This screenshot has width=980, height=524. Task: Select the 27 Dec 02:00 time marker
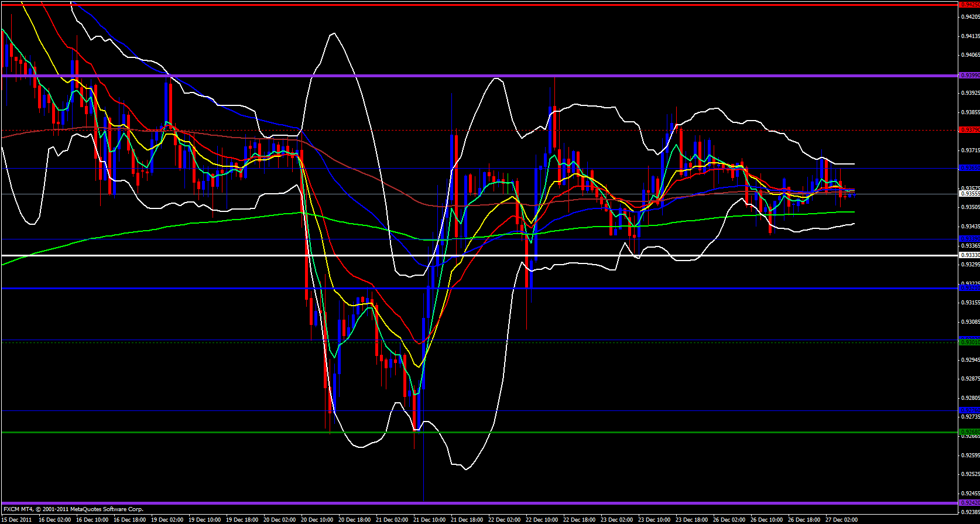point(842,519)
